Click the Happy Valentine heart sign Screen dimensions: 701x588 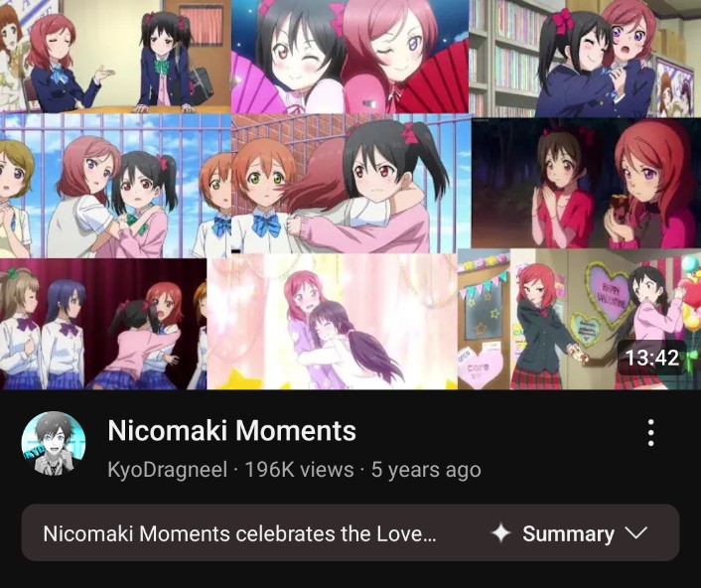coord(609,292)
